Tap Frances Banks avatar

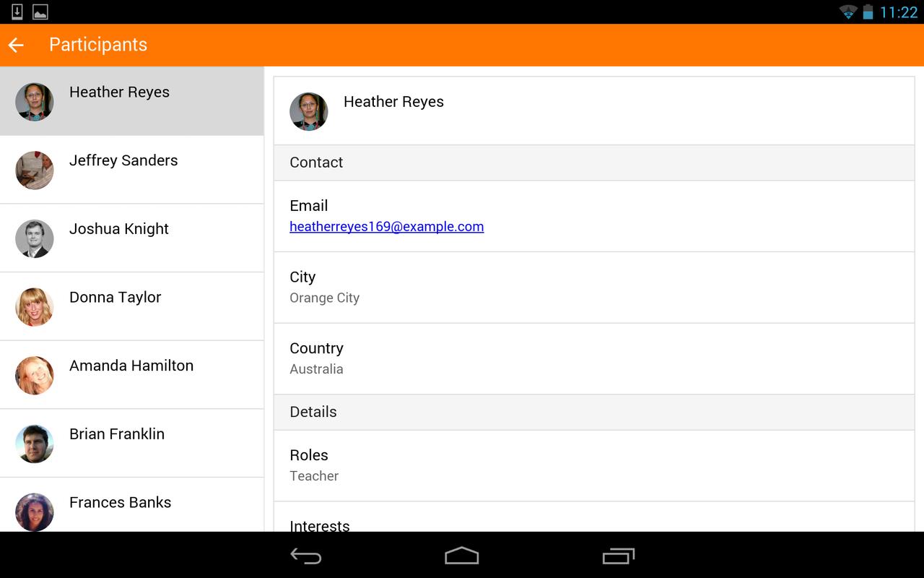point(35,512)
